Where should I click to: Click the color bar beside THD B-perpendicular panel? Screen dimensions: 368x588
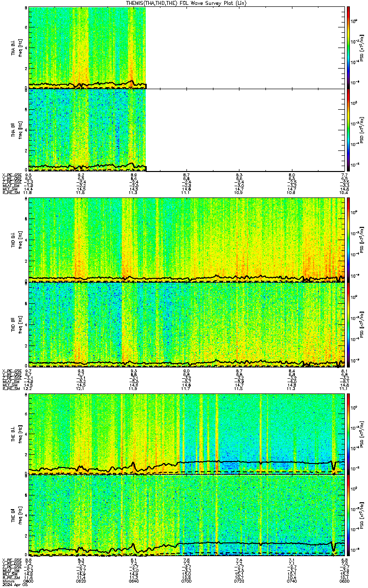(x=349, y=240)
